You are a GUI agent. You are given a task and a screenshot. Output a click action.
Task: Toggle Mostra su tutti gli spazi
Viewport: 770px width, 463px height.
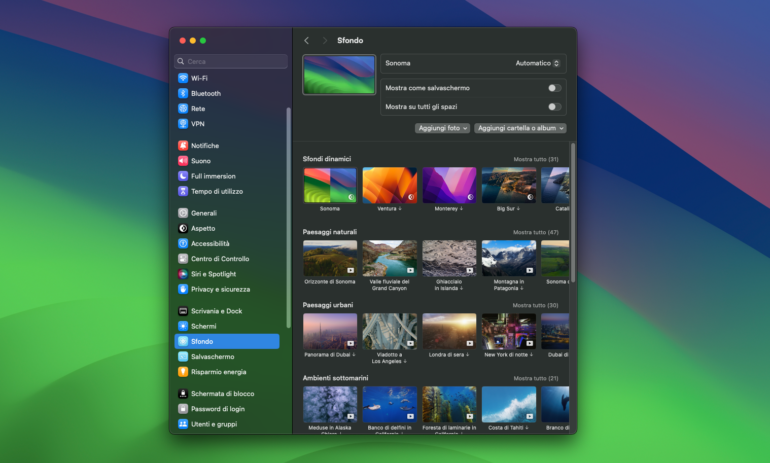point(553,106)
